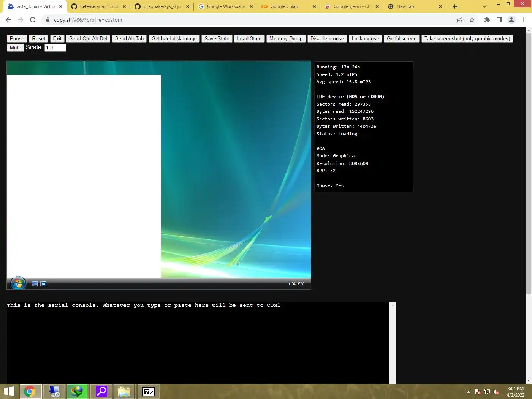Screen dimensions: 532x399
Task: Click the Exit button
Action: click(x=57, y=38)
